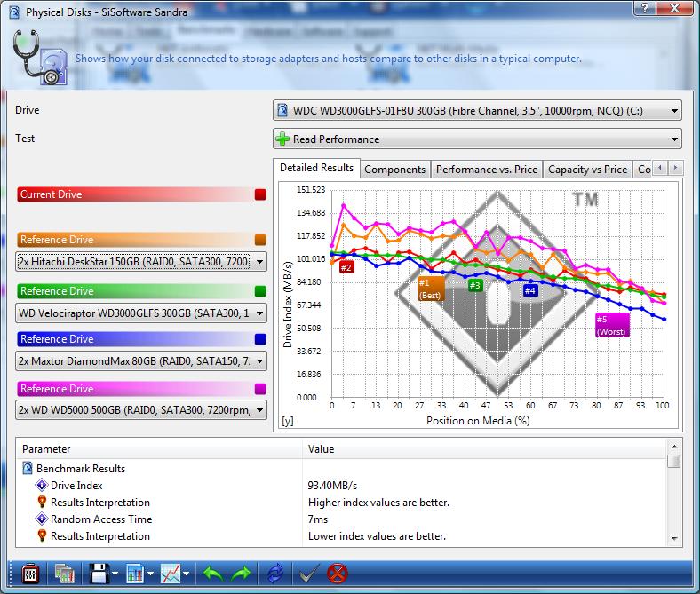
Task: Click the blue refresh arrows icon
Action: coord(275,574)
